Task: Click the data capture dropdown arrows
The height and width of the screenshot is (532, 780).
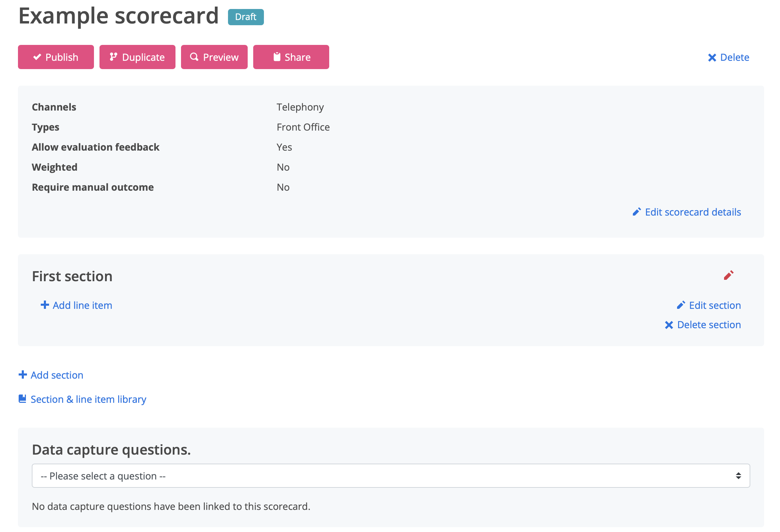Action: (x=738, y=476)
